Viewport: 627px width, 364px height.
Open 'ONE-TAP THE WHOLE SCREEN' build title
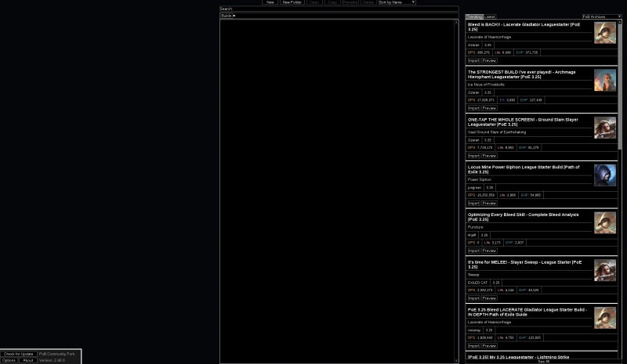pos(523,122)
